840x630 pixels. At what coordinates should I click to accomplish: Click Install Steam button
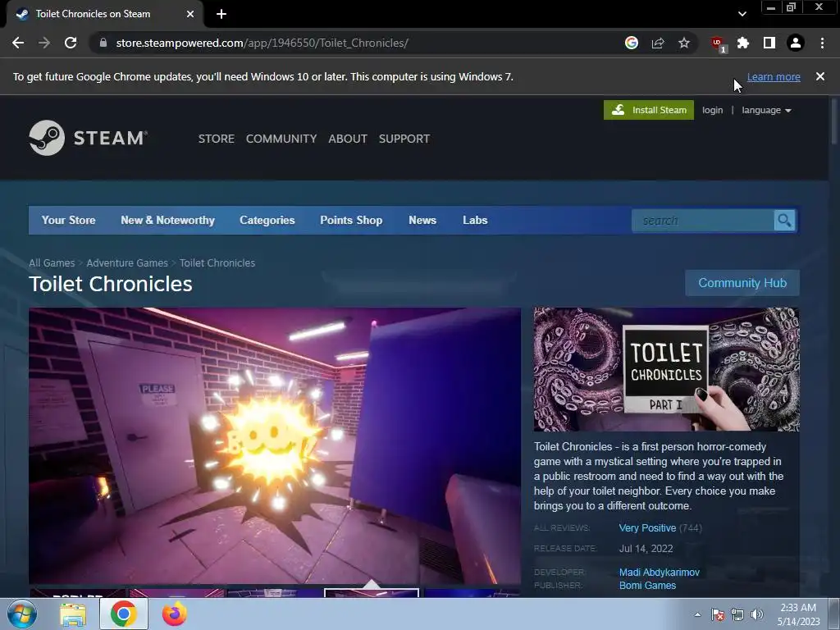point(648,110)
